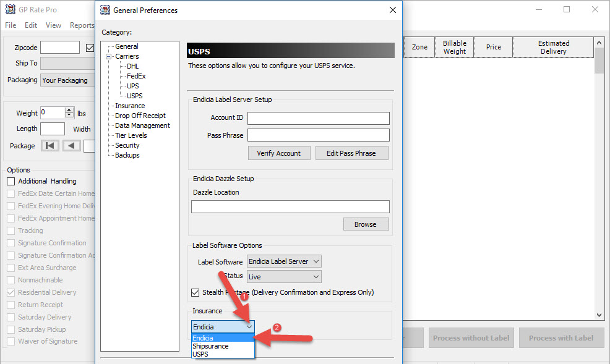Click Dazzle Location input field

[290, 206]
